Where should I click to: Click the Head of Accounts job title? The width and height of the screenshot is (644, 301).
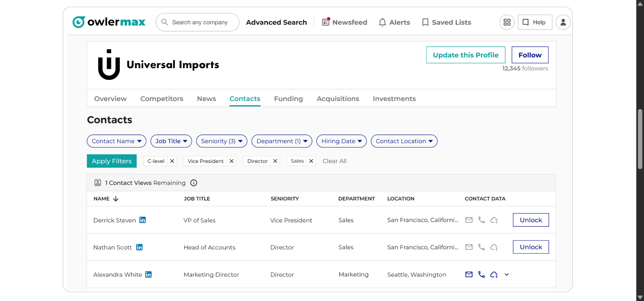point(209,247)
